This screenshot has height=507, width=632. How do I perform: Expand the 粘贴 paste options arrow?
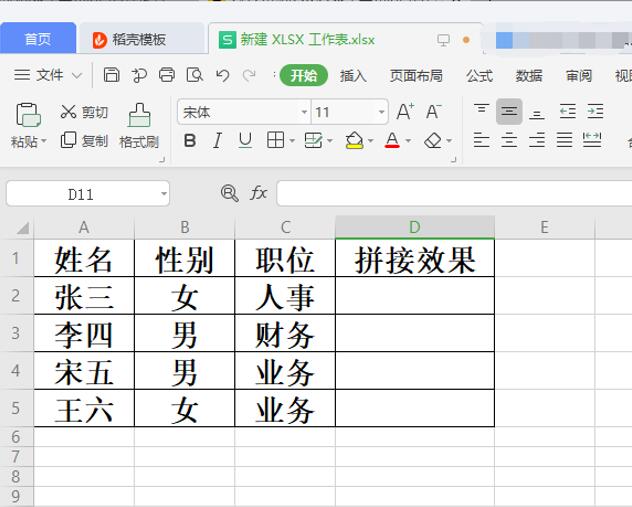point(44,141)
